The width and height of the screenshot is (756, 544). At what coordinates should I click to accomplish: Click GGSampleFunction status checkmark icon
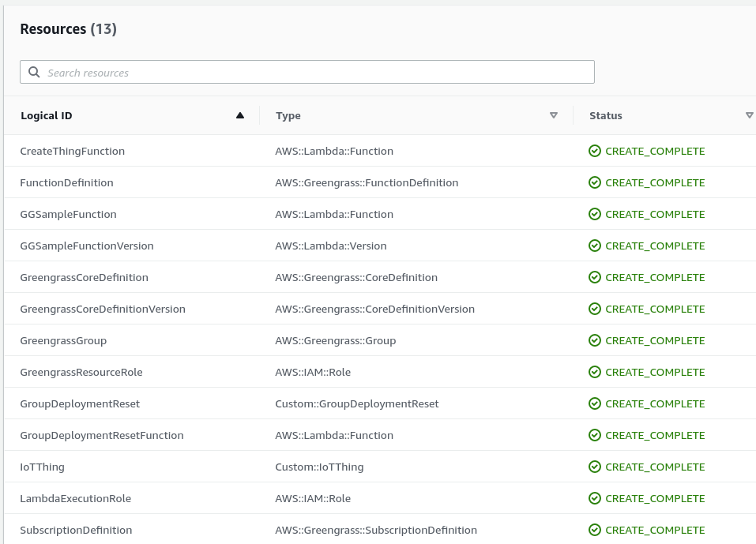[595, 214]
